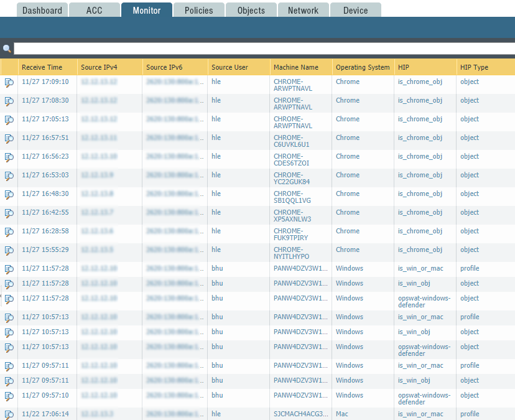Screen dimensions: 515x420
Task: Open log details icon for 11/27 17:09:10 entry
Action: (9, 82)
